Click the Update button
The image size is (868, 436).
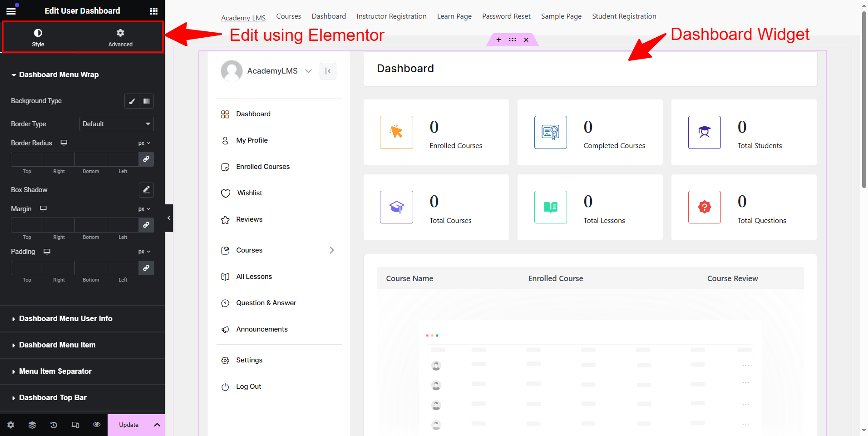coord(128,425)
